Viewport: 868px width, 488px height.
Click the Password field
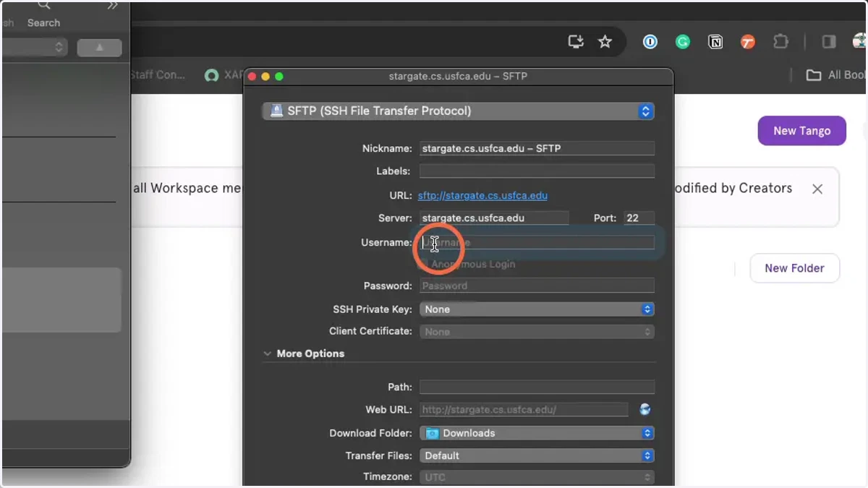[537, 286]
